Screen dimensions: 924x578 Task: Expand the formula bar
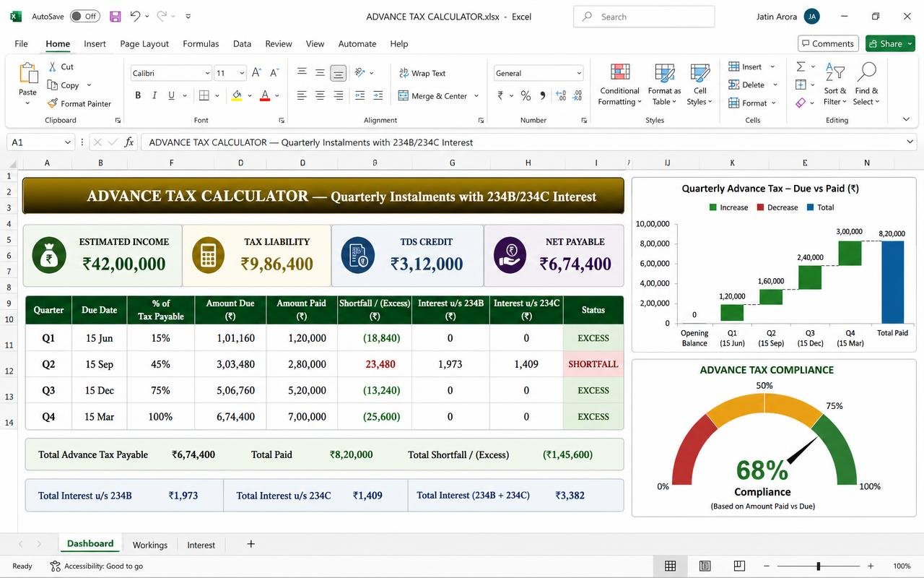pyautogui.click(x=910, y=142)
